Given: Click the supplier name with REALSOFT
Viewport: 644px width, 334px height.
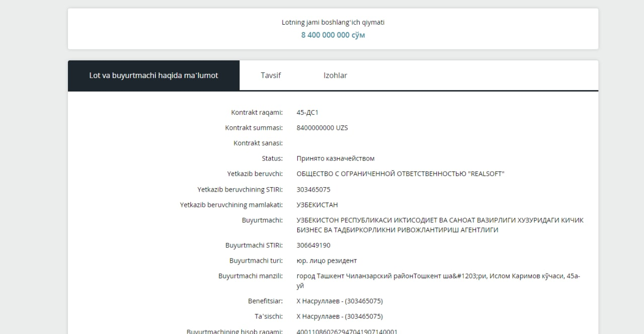Looking at the screenshot, I should (x=400, y=174).
